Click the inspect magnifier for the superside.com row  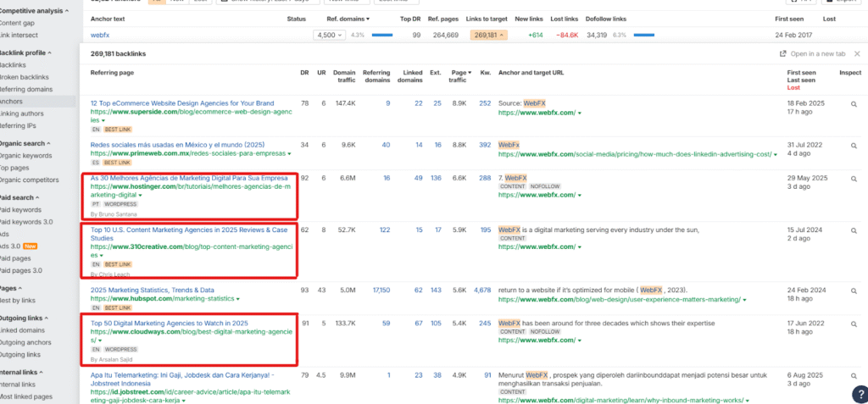click(x=854, y=103)
